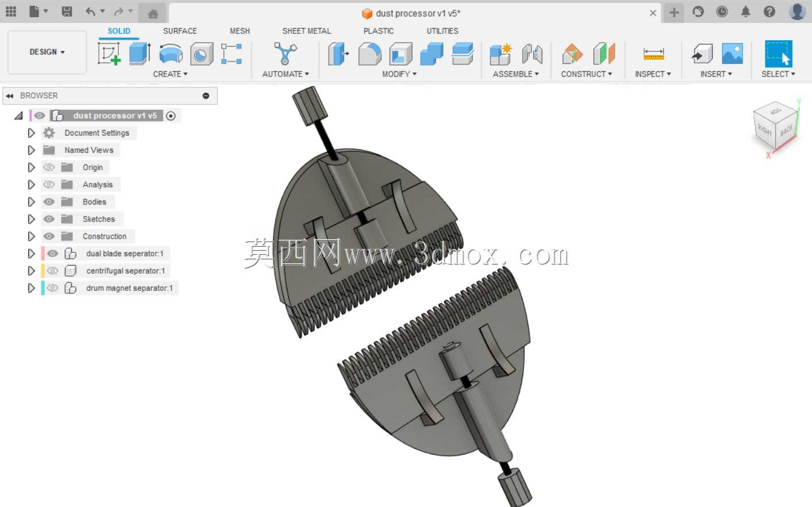Switch to the SURFACE tab

[180, 31]
